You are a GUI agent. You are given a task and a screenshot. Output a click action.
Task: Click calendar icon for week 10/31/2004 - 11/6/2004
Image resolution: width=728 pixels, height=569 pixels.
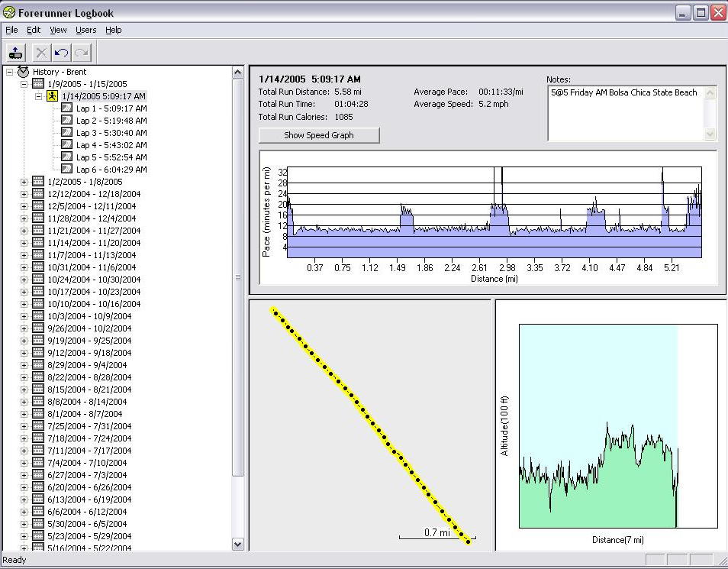click(38, 267)
